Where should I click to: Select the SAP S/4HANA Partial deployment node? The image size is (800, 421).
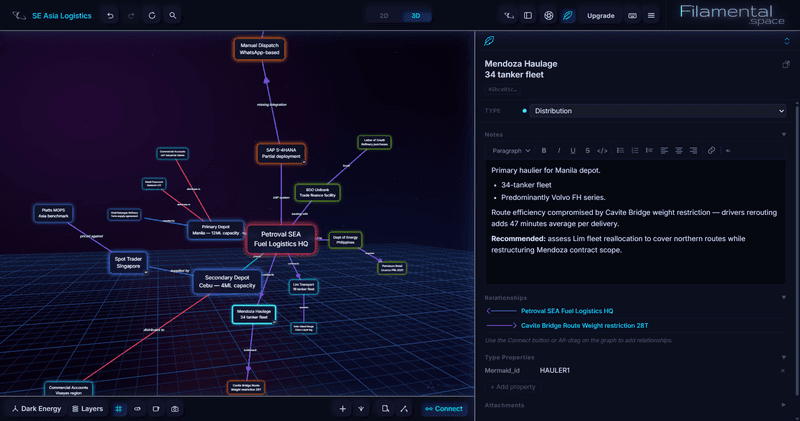coord(281,153)
